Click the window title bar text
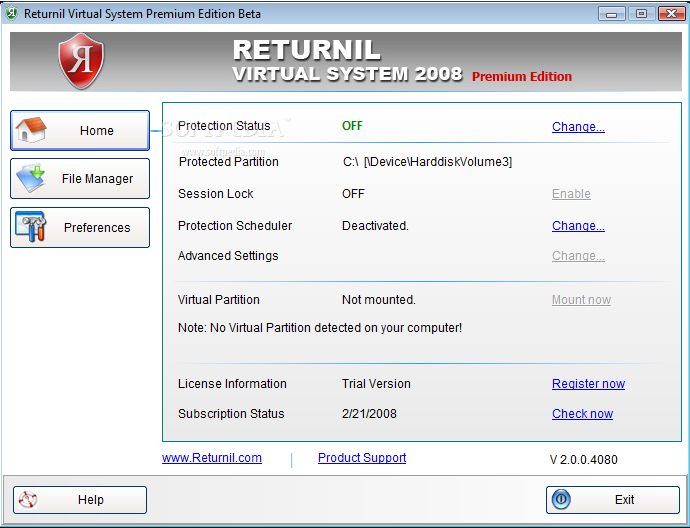The height and width of the screenshot is (528, 690). click(x=142, y=14)
